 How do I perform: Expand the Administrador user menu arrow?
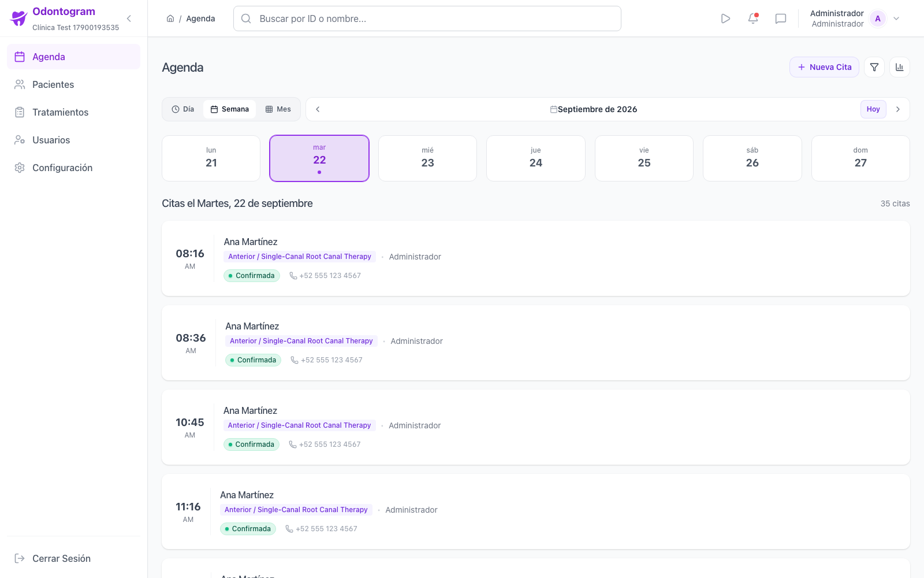click(896, 18)
